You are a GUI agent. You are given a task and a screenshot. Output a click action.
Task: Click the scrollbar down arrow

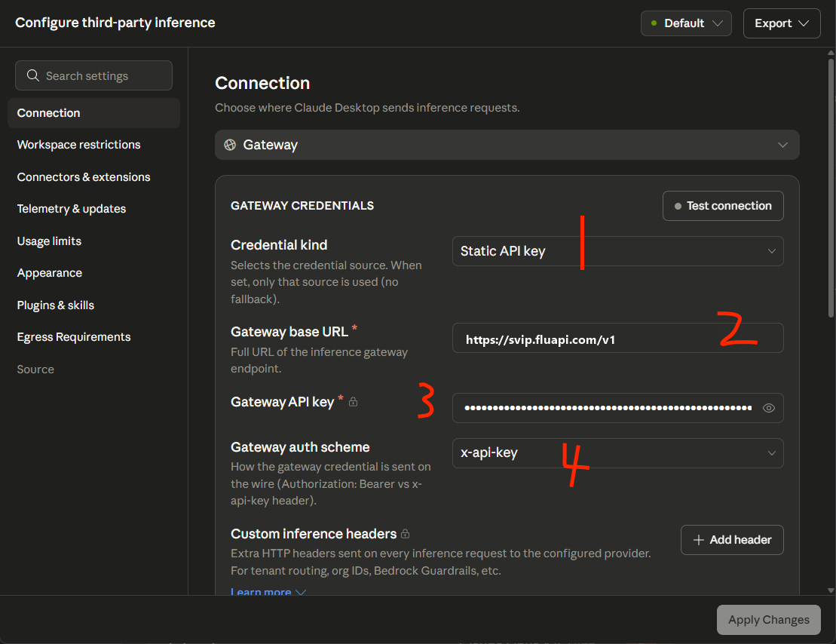tap(831, 590)
